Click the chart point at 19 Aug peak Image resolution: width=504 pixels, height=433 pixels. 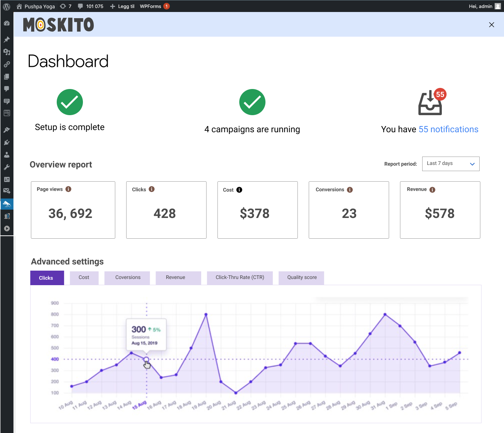point(206,315)
